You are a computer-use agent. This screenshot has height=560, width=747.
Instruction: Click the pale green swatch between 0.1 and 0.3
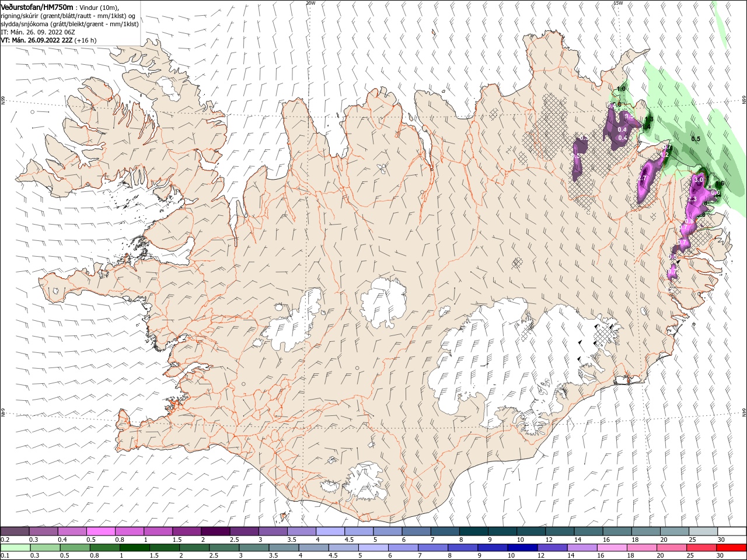point(15,548)
